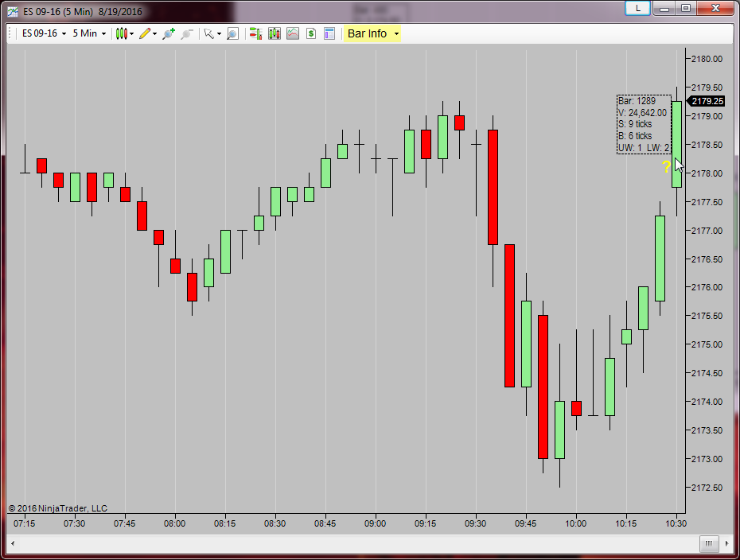
Task: Select the pencil drawing tools icon
Action: click(145, 33)
